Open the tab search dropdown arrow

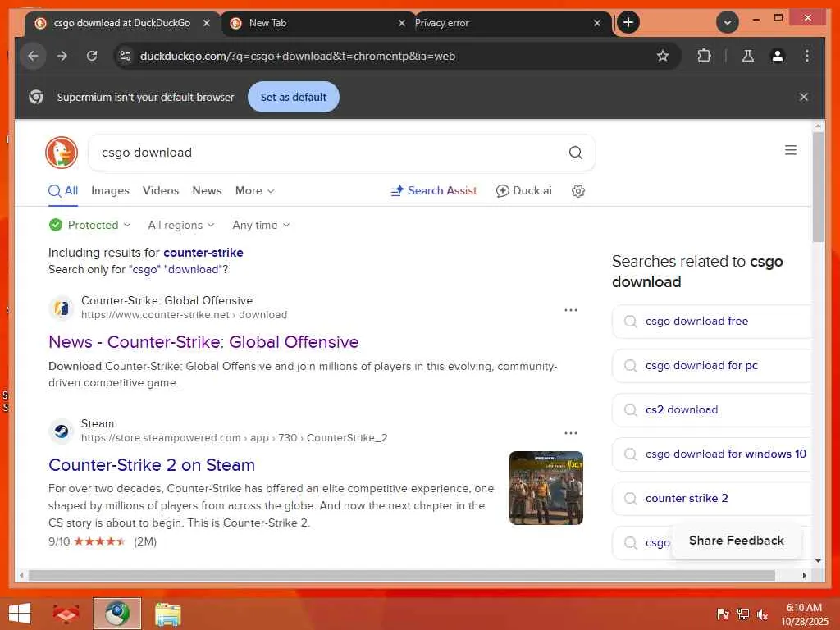(728, 22)
